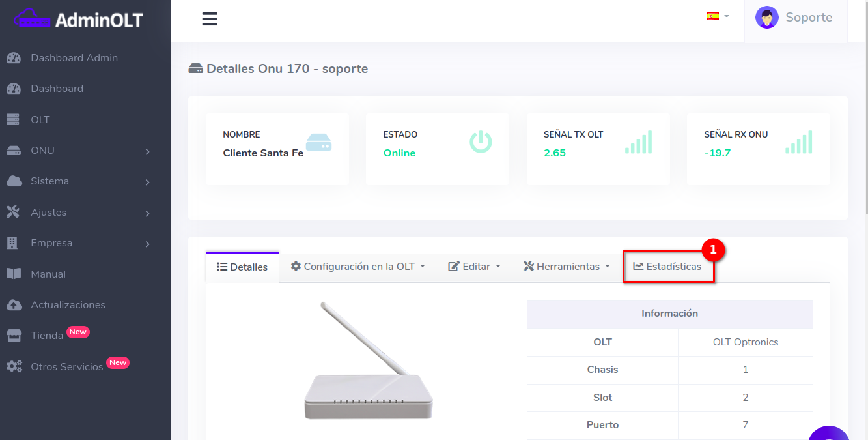868x440 pixels.
Task: Select the Detalles tab
Action: click(242, 267)
